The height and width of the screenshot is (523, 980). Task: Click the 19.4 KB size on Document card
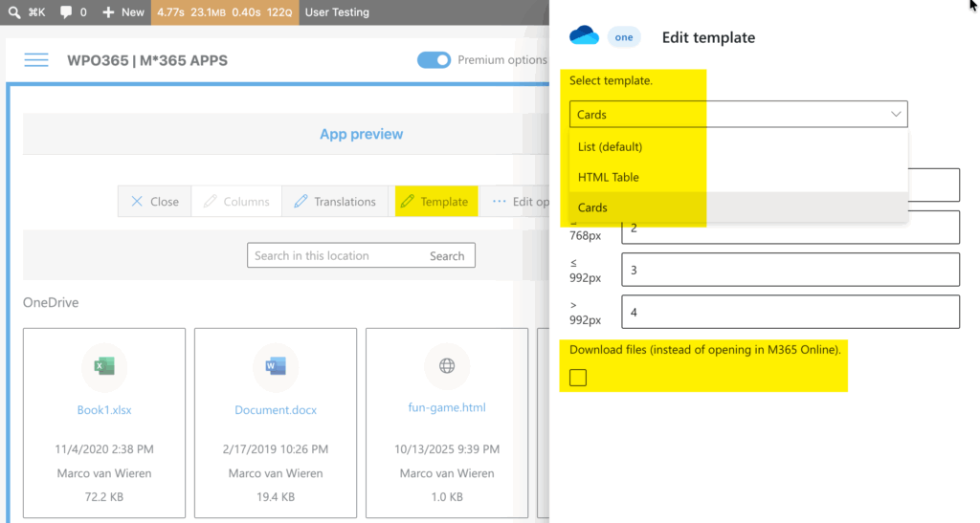point(276,497)
